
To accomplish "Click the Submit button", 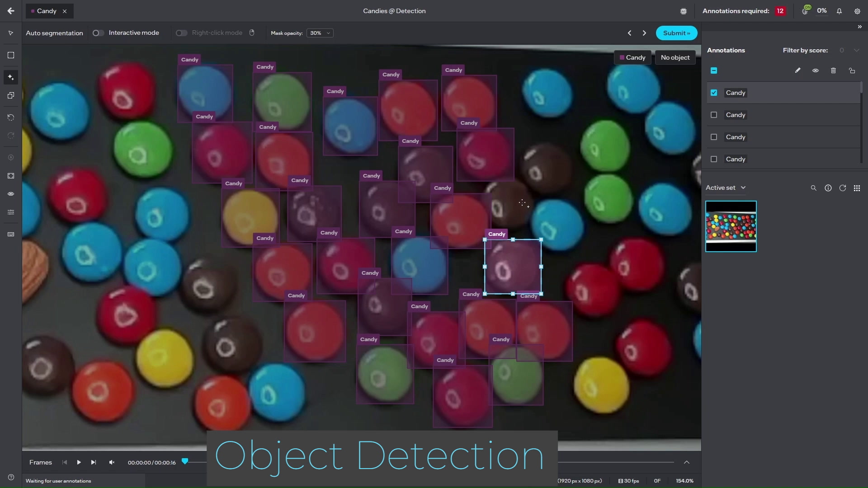I will [x=676, y=33].
